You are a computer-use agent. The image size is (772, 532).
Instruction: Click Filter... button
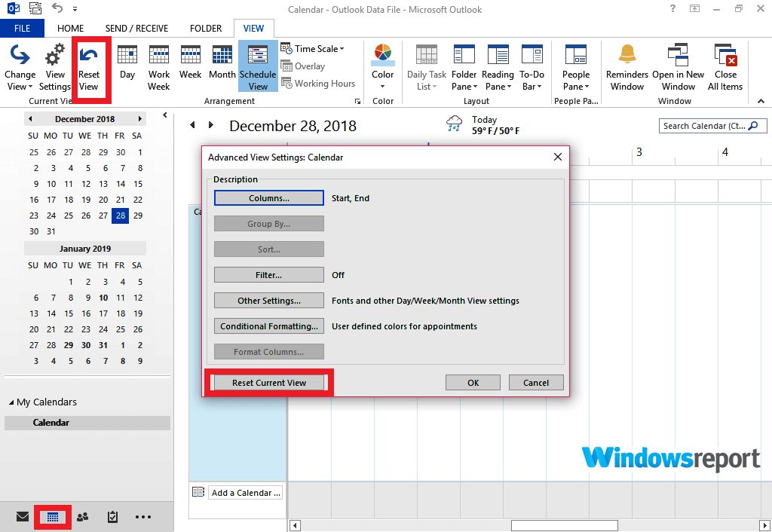(269, 274)
